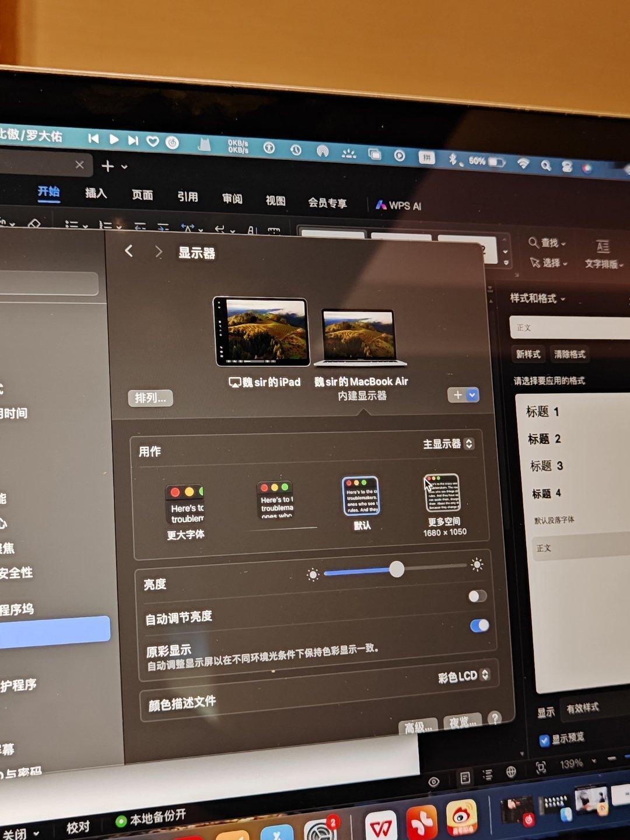Open Bluetooth menu bar icon
630x840 pixels.
pyautogui.click(x=452, y=158)
